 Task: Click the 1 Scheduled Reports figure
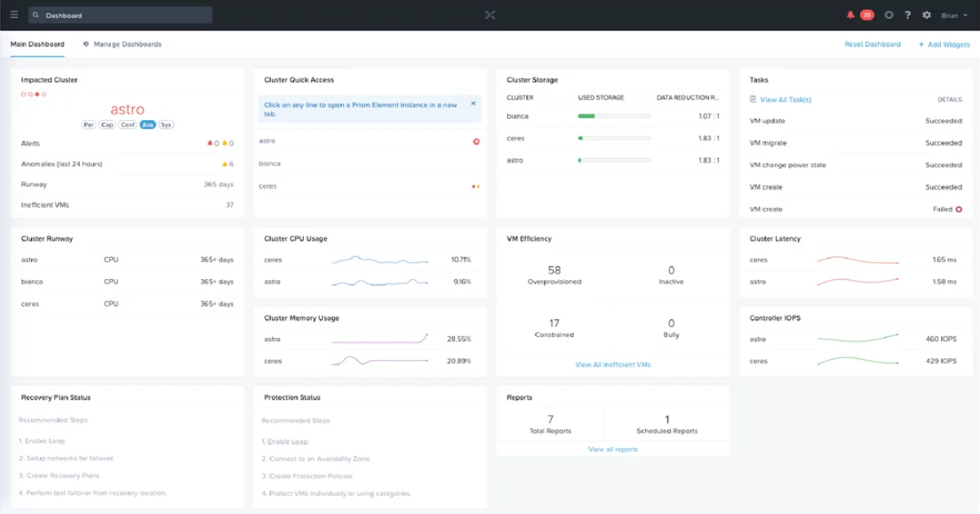pos(667,419)
